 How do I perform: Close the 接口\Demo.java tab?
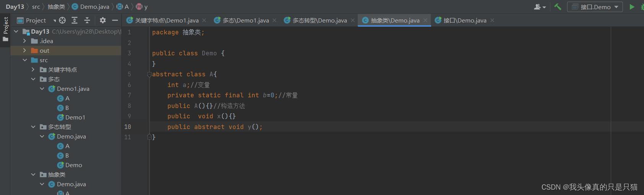492,20
